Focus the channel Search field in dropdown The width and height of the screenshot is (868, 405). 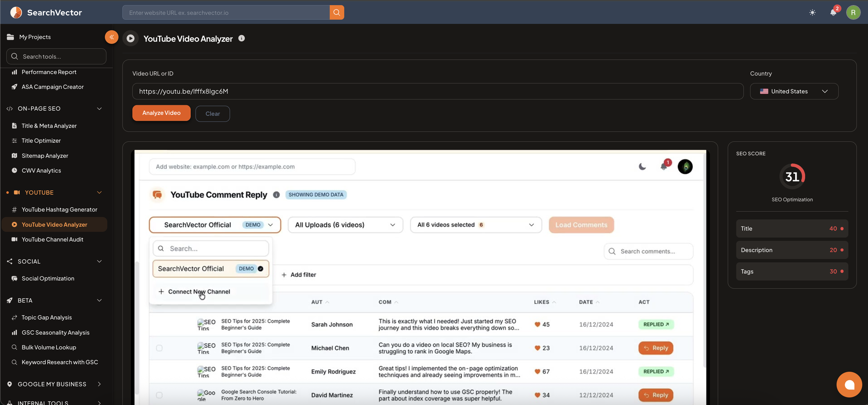tap(211, 248)
